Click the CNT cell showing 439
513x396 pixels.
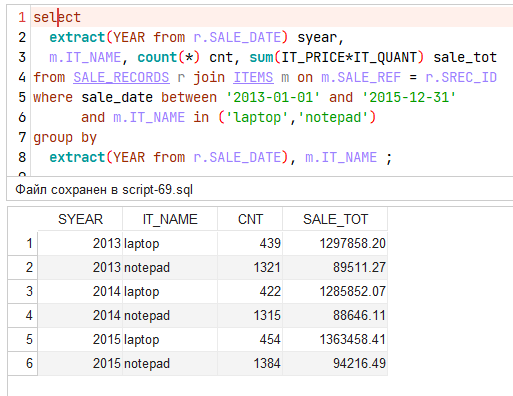coord(250,243)
